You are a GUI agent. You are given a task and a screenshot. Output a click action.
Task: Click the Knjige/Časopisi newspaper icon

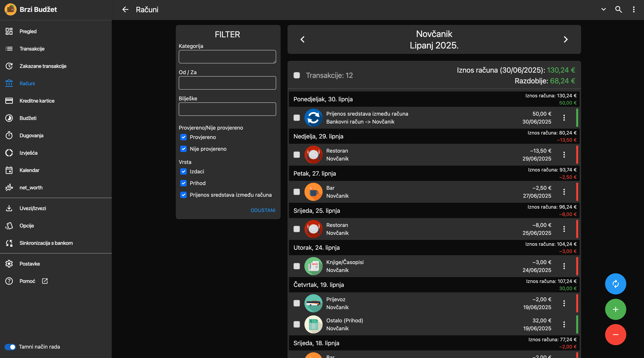(x=313, y=266)
